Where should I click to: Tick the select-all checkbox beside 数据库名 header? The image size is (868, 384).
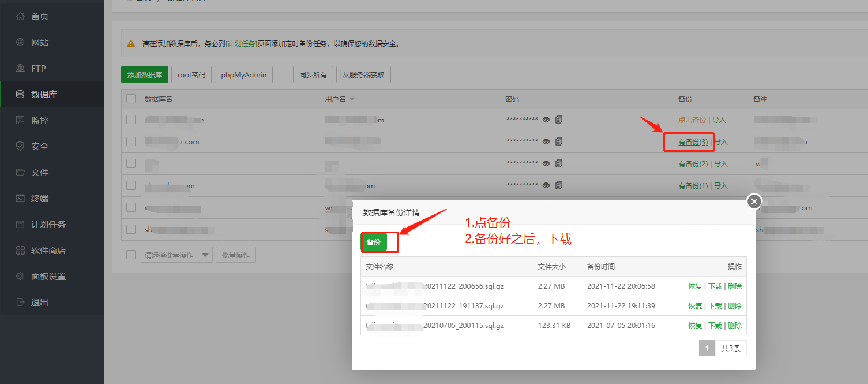click(x=131, y=99)
